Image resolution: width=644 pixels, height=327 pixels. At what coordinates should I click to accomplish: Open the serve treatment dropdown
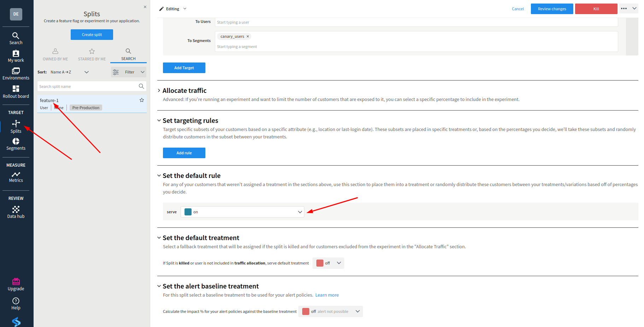[242, 212]
